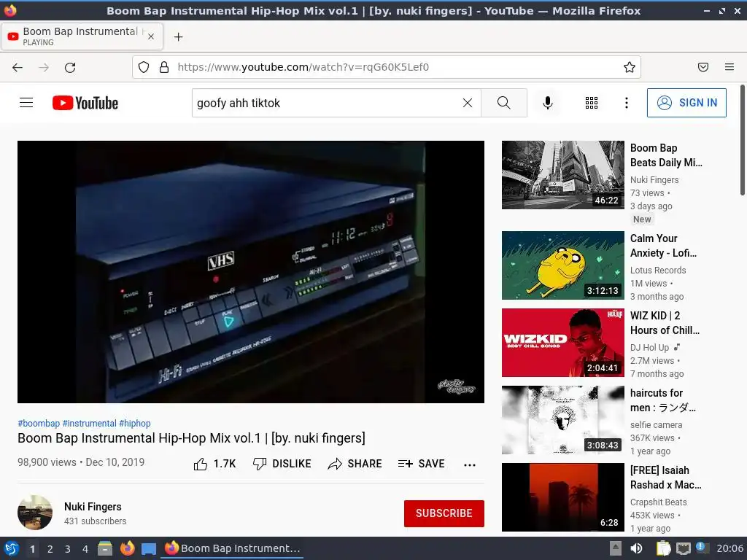Screen dimensions: 747x560
Task: Click the DJ Hol Up channel name
Action: [649, 348]
